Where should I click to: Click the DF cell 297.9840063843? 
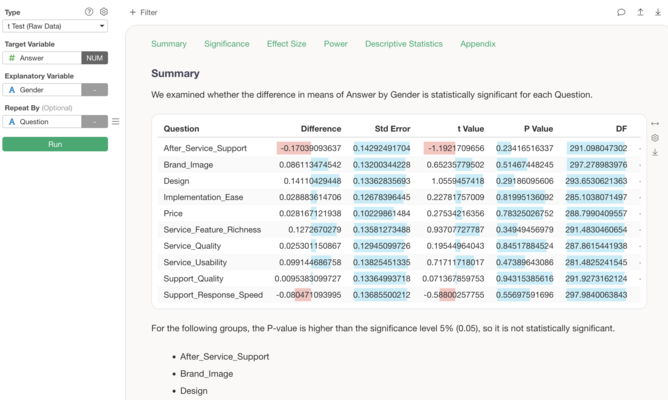pyautogui.click(x=596, y=295)
